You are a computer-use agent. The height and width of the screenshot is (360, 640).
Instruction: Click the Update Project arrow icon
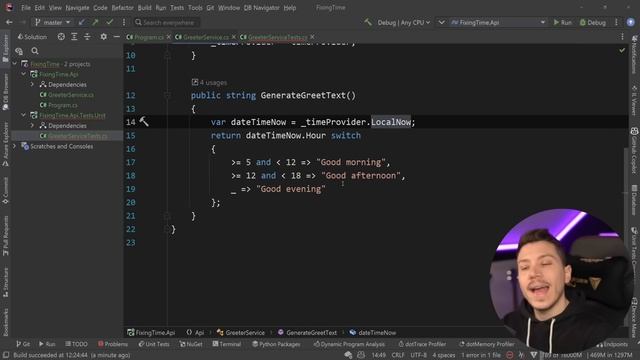(x=82, y=22)
